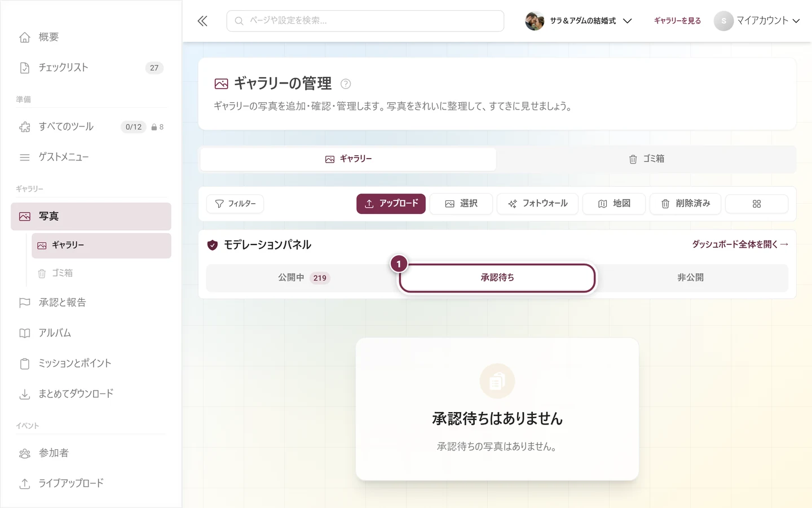This screenshot has height=508, width=812.
Task: Switch to the ギャラリー main tab
Action: [x=348, y=159]
